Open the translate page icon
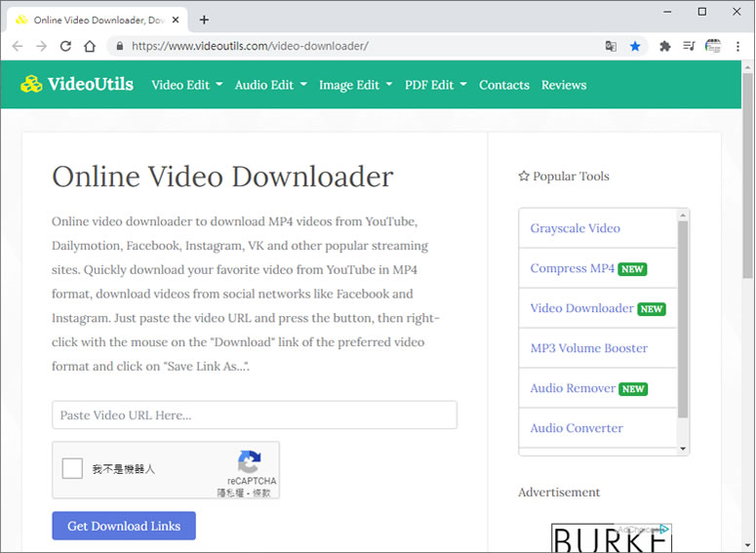The image size is (756, 553). pyautogui.click(x=611, y=46)
